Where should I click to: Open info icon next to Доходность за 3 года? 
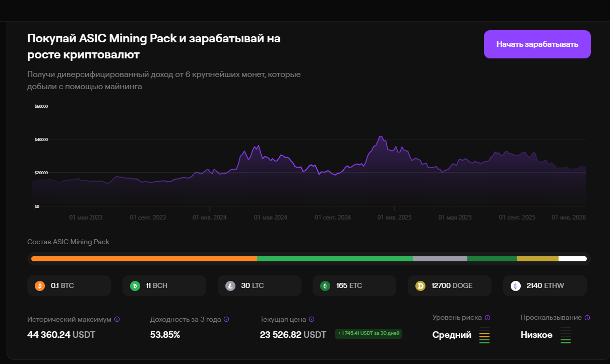(226, 319)
